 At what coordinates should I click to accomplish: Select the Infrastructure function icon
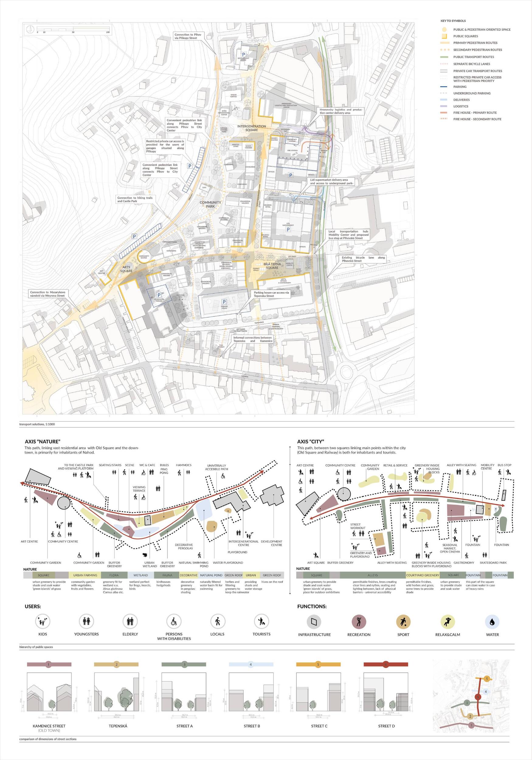pyautogui.click(x=314, y=622)
